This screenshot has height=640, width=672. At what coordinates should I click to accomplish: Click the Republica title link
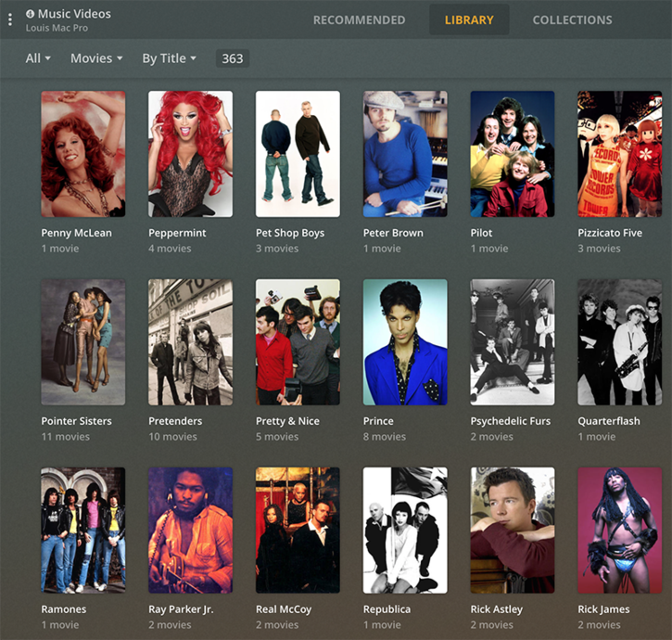[x=387, y=610]
